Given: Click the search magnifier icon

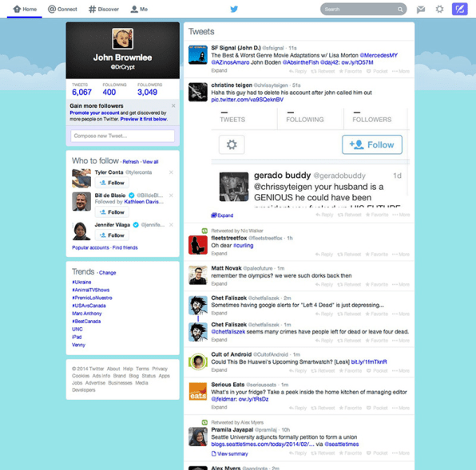Looking at the screenshot, I should click(x=400, y=10).
